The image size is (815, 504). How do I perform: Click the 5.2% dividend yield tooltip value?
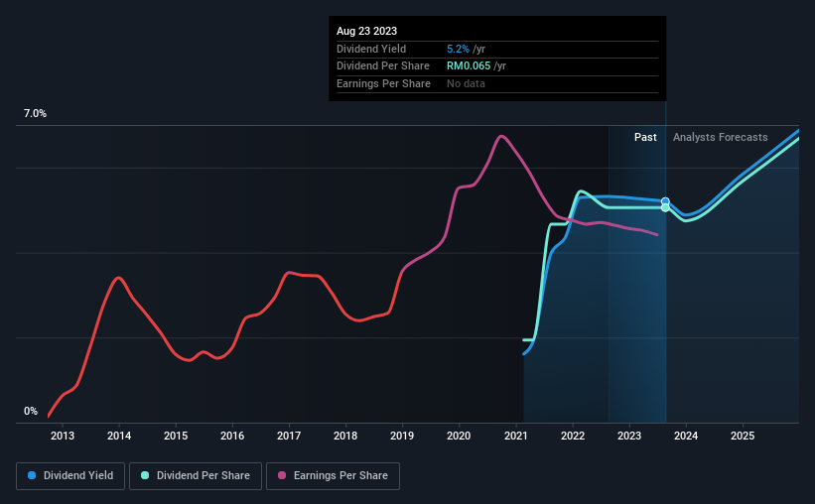[x=459, y=49]
